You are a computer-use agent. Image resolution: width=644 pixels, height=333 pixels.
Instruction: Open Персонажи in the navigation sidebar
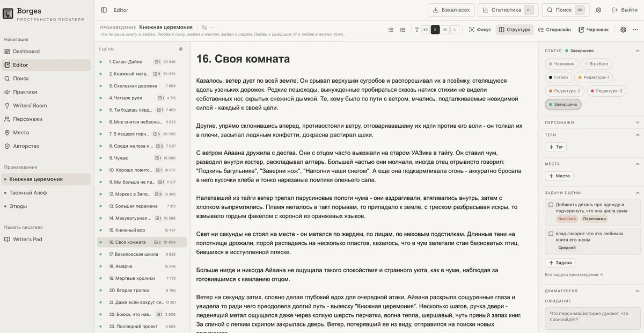click(46, 119)
